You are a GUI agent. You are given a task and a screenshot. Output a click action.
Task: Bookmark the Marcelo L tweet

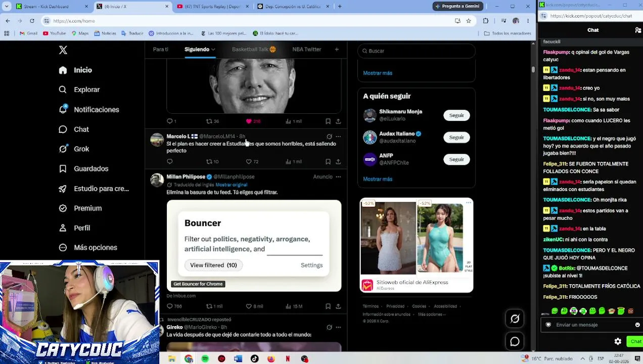(328, 161)
